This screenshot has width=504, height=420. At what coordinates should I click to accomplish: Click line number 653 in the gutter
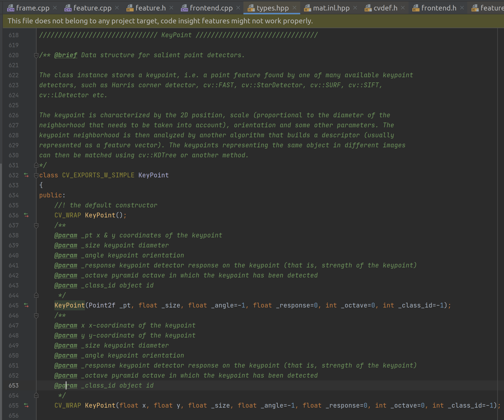14,385
